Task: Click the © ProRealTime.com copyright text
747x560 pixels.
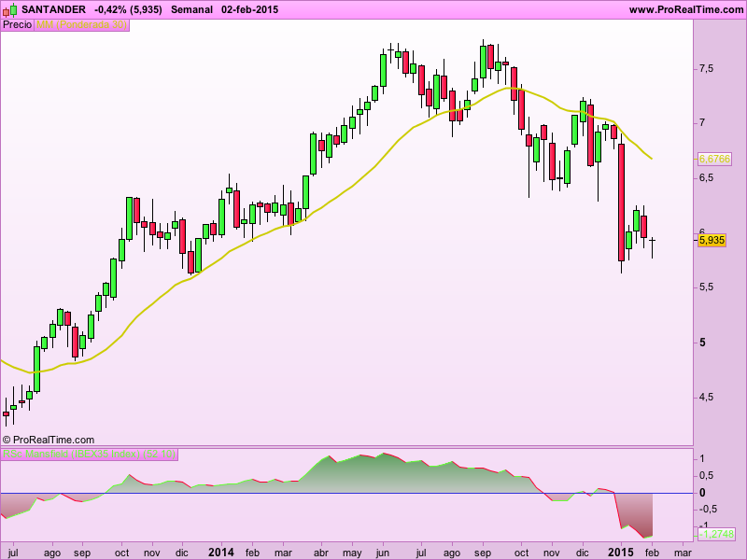Action: click(x=49, y=440)
